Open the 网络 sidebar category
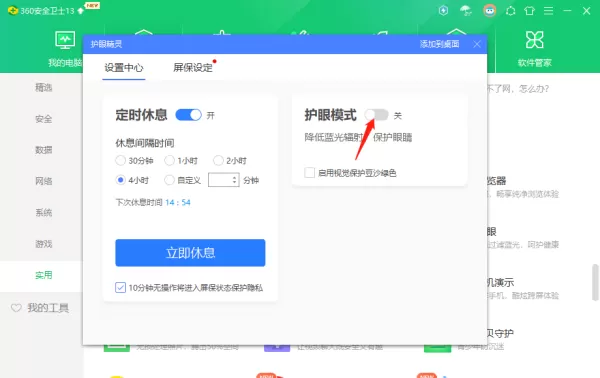The width and height of the screenshot is (600, 378). 43,181
